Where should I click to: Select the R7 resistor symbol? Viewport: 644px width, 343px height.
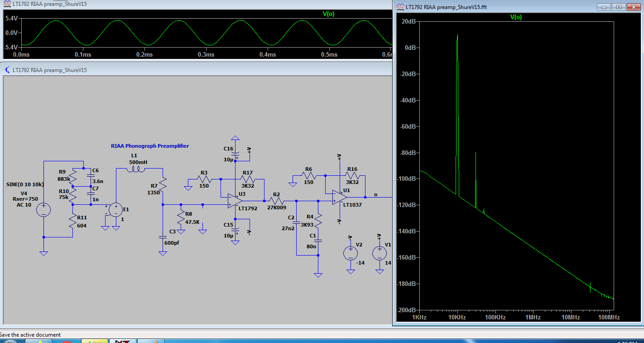(x=163, y=184)
